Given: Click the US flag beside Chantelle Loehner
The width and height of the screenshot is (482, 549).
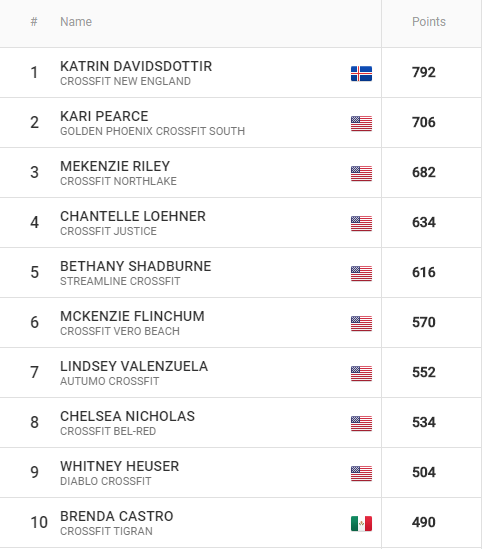Looking at the screenshot, I should coord(361,224).
